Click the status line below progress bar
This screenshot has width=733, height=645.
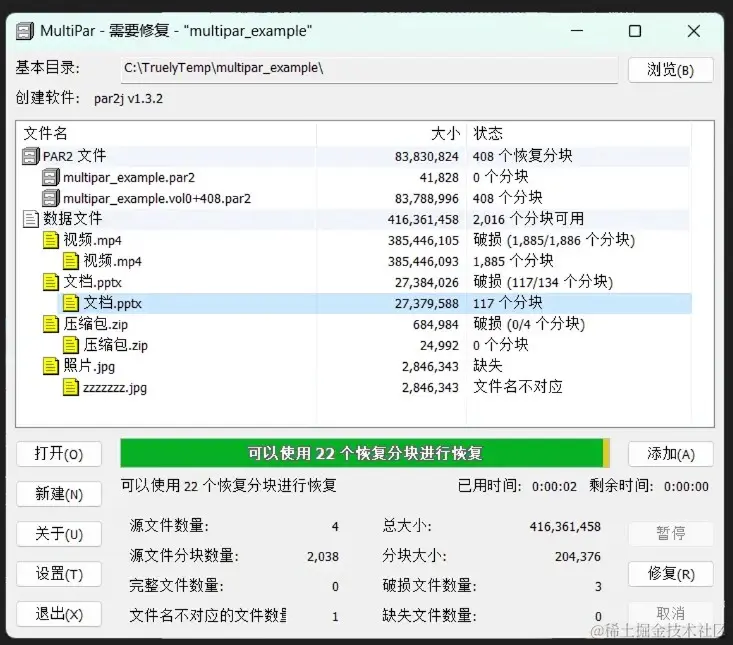coord(229,486)
